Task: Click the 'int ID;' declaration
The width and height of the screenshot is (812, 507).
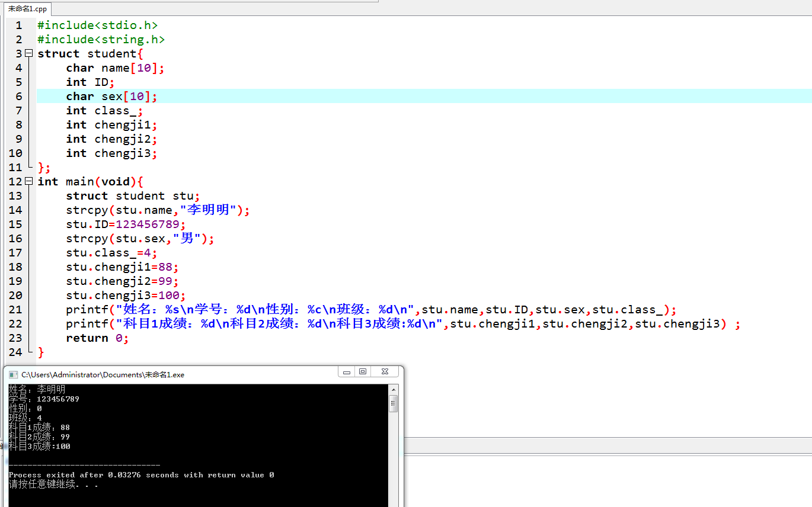Action: point(91,82)
